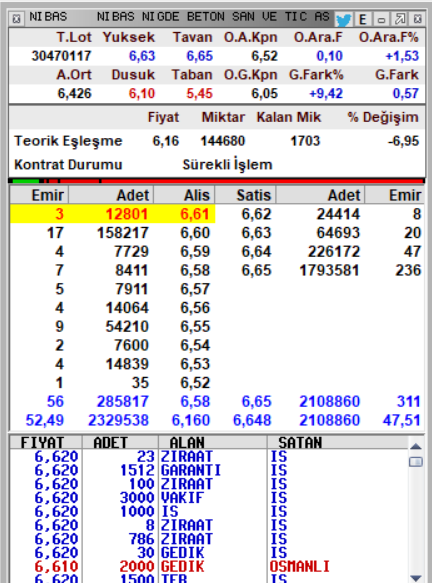Click ask price 6,64

tap(256, 252)
